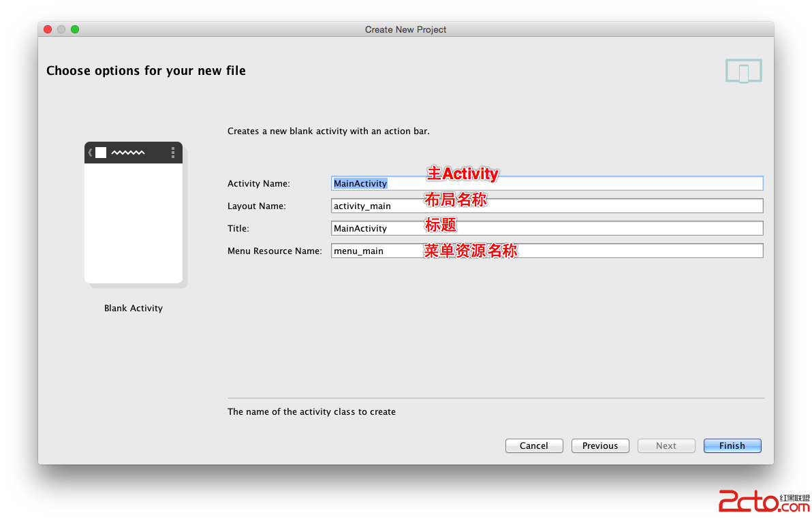Click inside the Layout Name field
The image size is (812, 519).
point(547,206)
